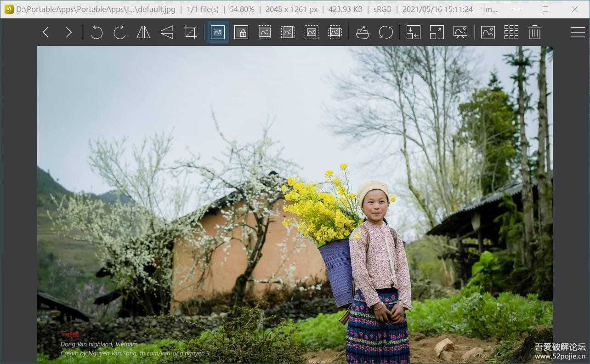Screen dimensions: 590x364
Task: Rotate the image counter-clockwise
Action: [96, 32]
